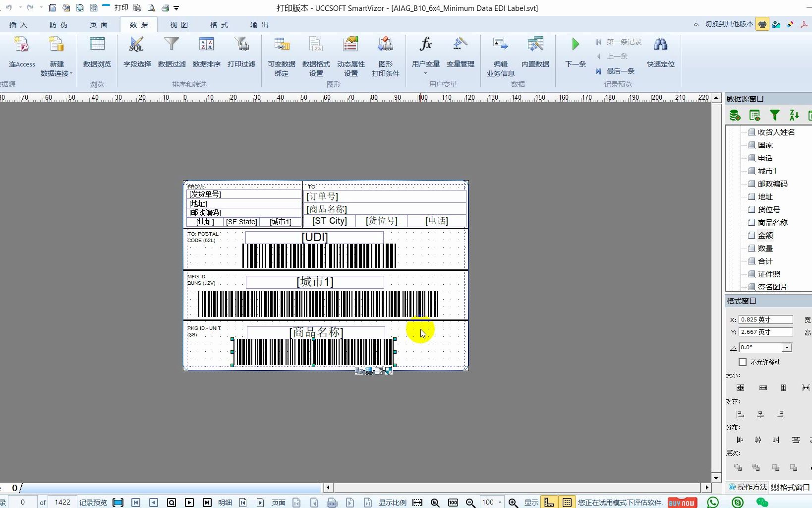Open the zoom 100 percentage dropdown
812x508 pixels.
click(500, 503)
